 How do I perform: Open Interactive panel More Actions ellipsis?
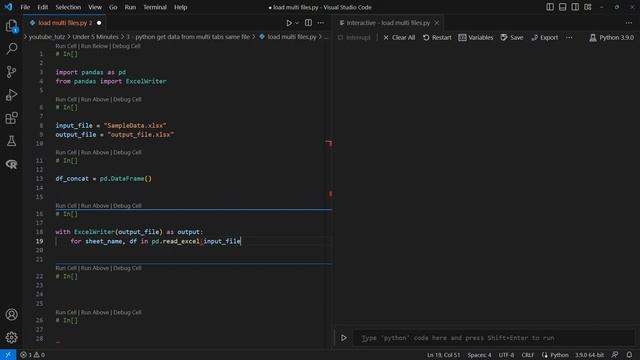point(629,23)
